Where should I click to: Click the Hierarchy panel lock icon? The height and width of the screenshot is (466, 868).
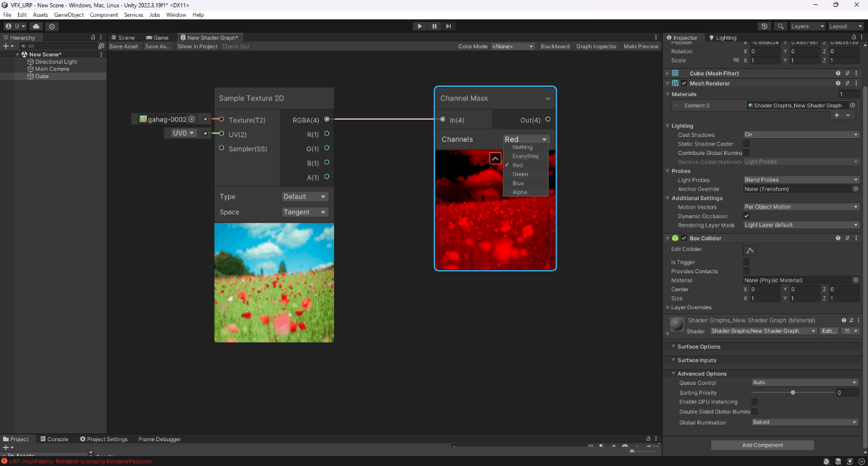tap(93, 37)
